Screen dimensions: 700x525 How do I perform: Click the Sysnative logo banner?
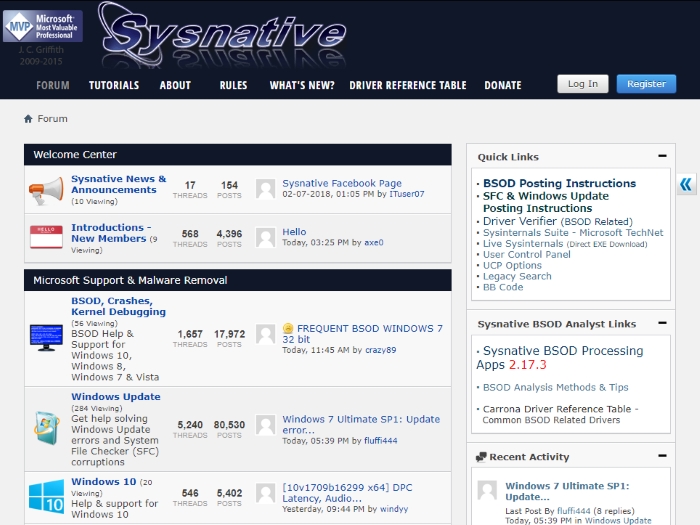coord(222,35)
